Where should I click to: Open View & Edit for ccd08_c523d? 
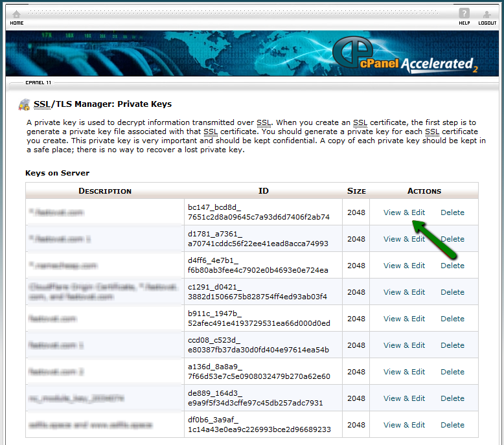(x=404, y=345)
